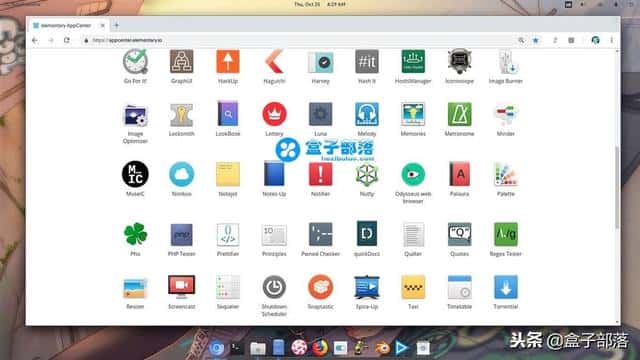The image size is (640, 360).
Task: Select the Palette color fan icon
Action: (506, 174)
